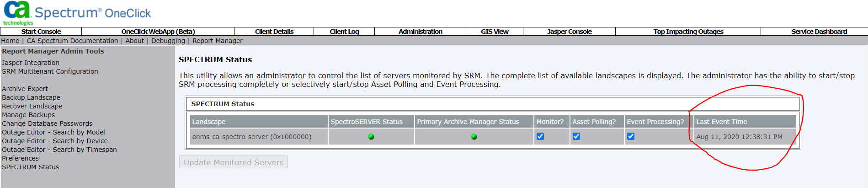Select the enms-ca-spectro-server landscape cell

[x=259, y=137]
